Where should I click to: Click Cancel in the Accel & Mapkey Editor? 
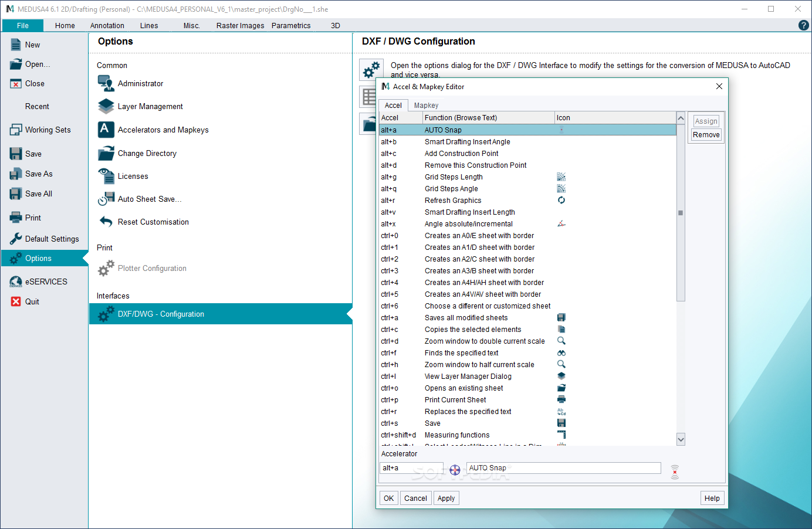pyautogui.click(x=415, y=499)
